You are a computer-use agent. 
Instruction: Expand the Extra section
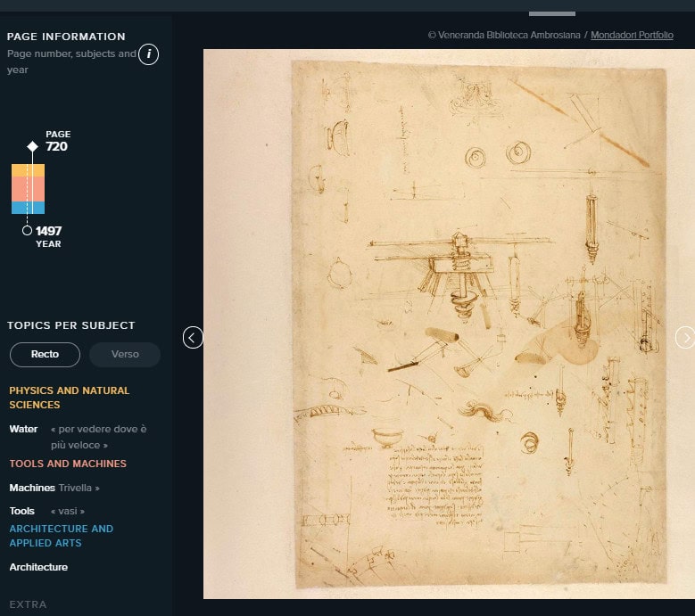pyautogui.click(x=28, y=604)
